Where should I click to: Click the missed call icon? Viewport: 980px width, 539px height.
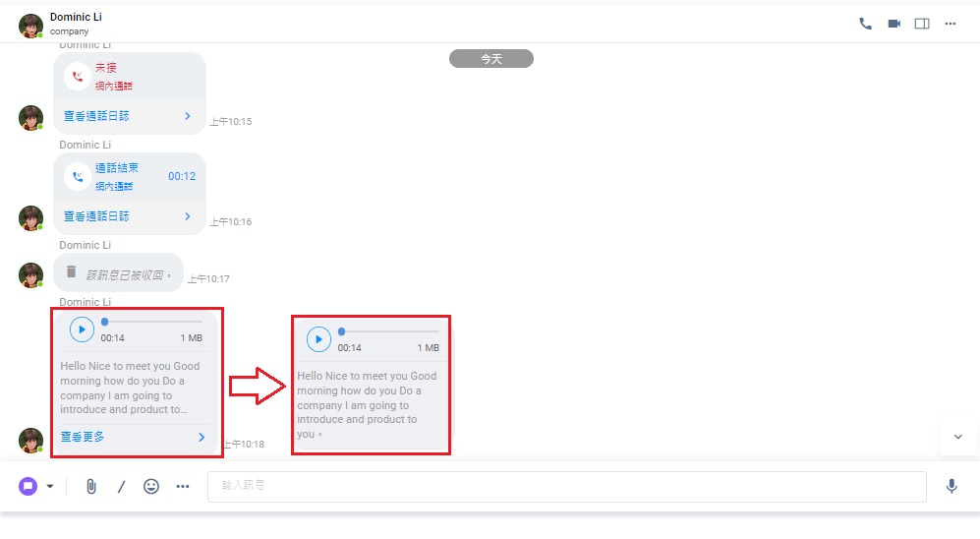pos(78,77)
